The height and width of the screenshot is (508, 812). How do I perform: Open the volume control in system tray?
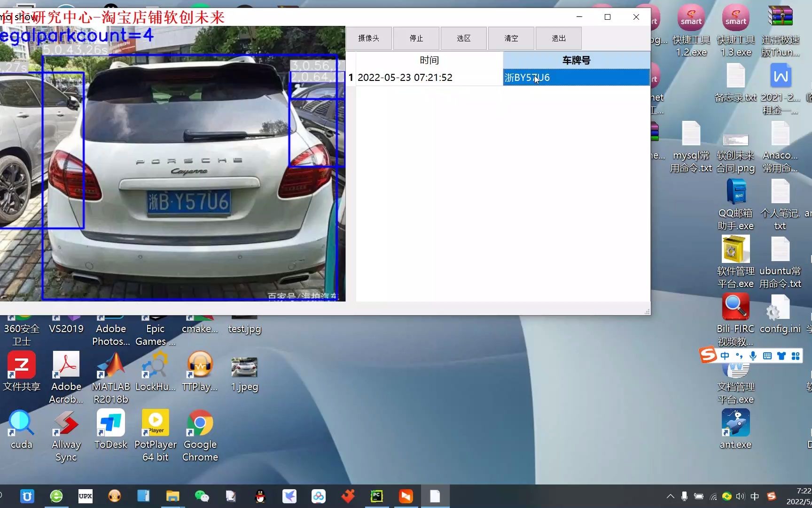click(741, 496)
